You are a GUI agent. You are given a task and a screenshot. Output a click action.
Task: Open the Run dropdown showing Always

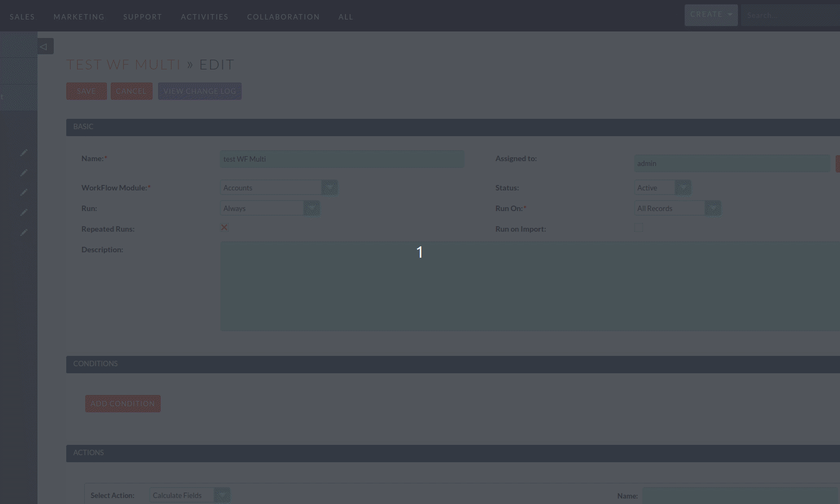coord(270,208)
